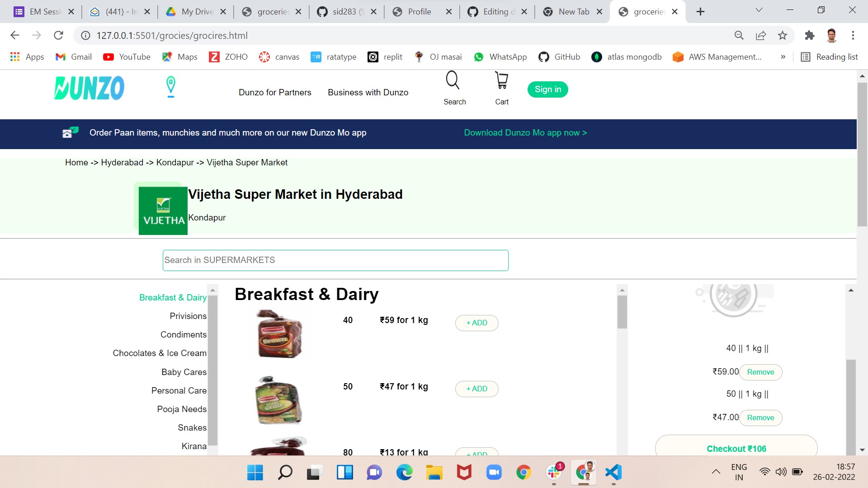This screenshot has height=488, width=868.
Task: Remove the ₹47.00 cart item
Action: pos(760,418)
